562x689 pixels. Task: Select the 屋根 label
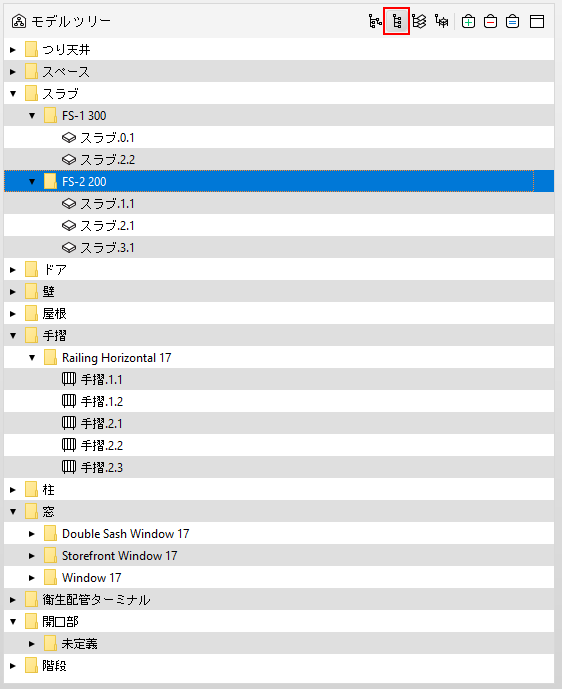click(54, 313)
